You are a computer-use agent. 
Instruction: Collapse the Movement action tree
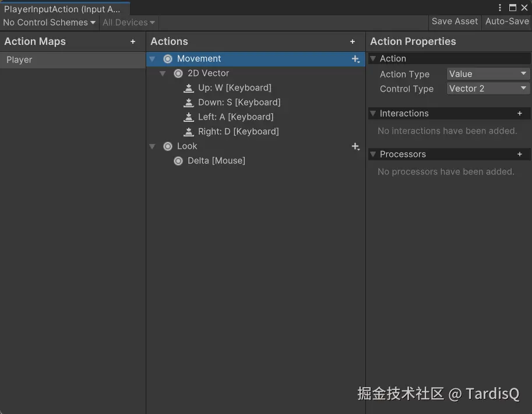click(x=152, y=59)
